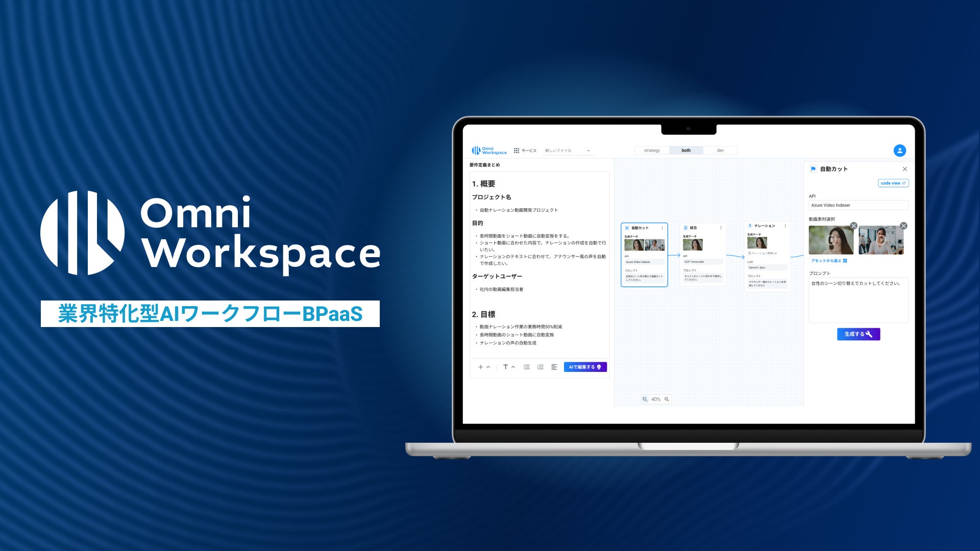This screenshot has width=980, height=551.
Task: Remove the second video thumbnail with its X
Action: [903, 226]
